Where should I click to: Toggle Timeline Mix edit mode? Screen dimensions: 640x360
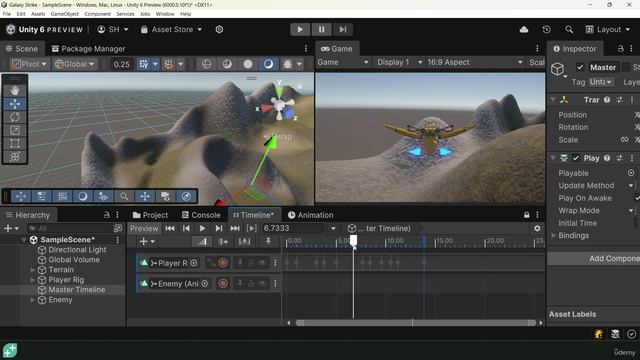[202, 242]
